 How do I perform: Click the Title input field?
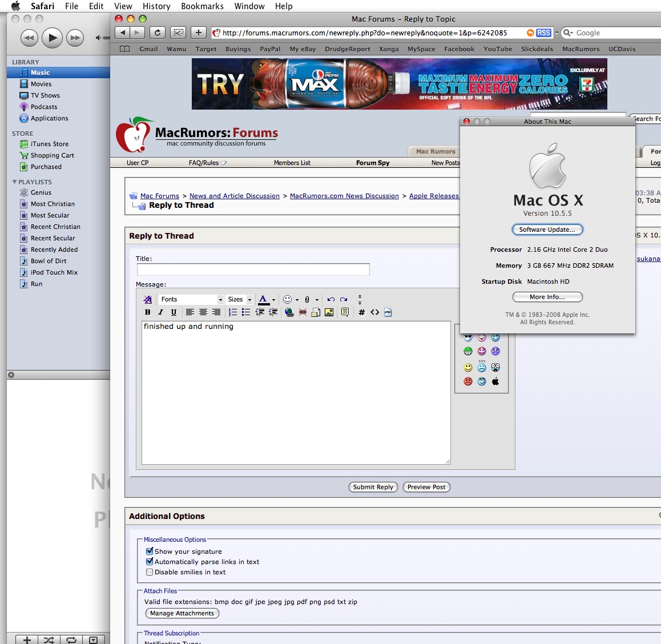coord(253,269)
